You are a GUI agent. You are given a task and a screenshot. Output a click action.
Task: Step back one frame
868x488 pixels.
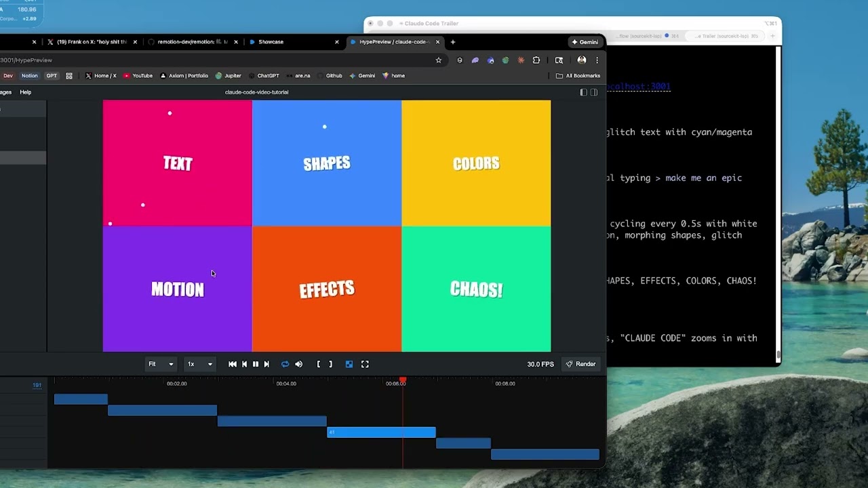(x=245, y=364)
